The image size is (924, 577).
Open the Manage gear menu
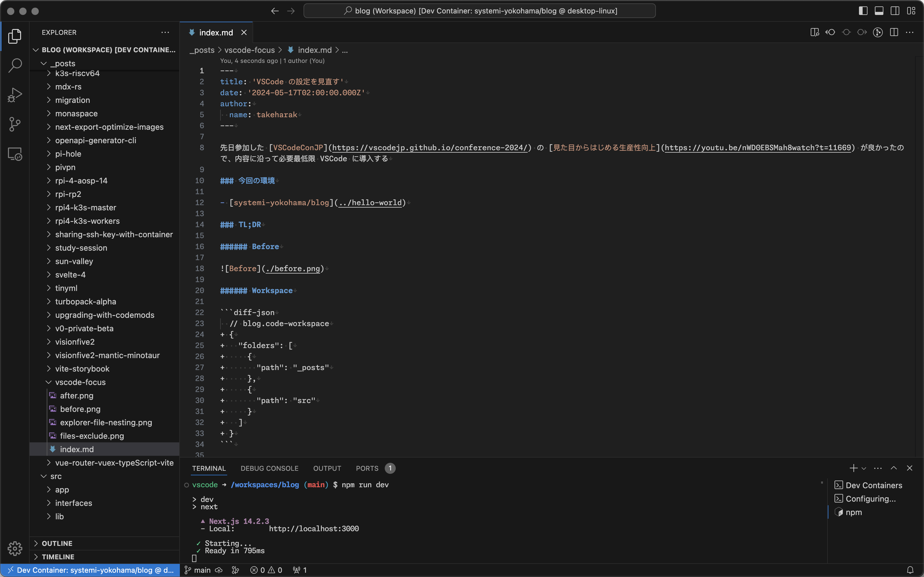point(14,548)
